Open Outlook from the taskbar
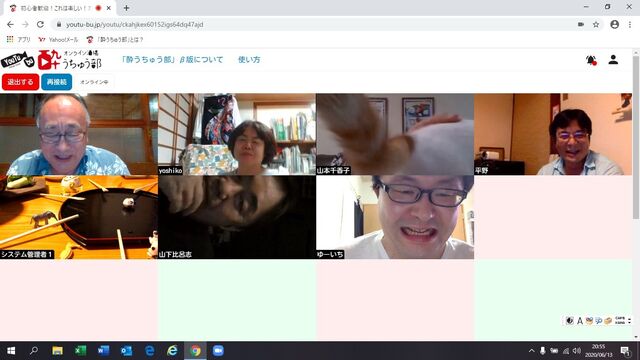The height and width of the screenshot is (360, 640). point(126,351)
